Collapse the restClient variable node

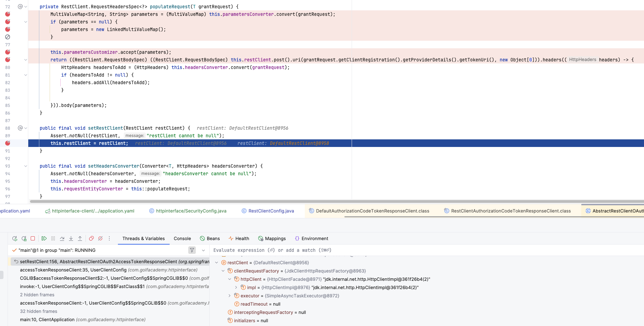coord(217,263)
